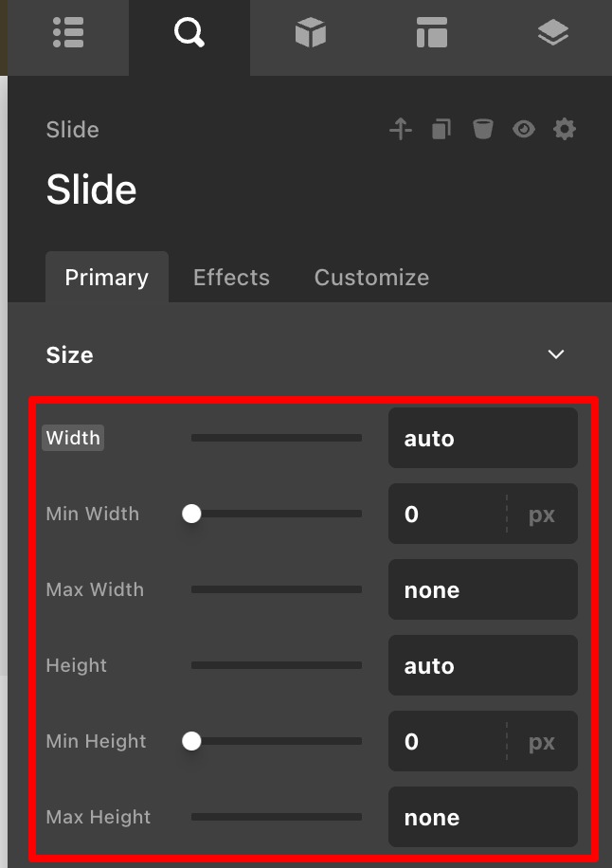Screen dimensions: 612x868
Task: Open Min Width px unit selector
Action: click(542, 515)
